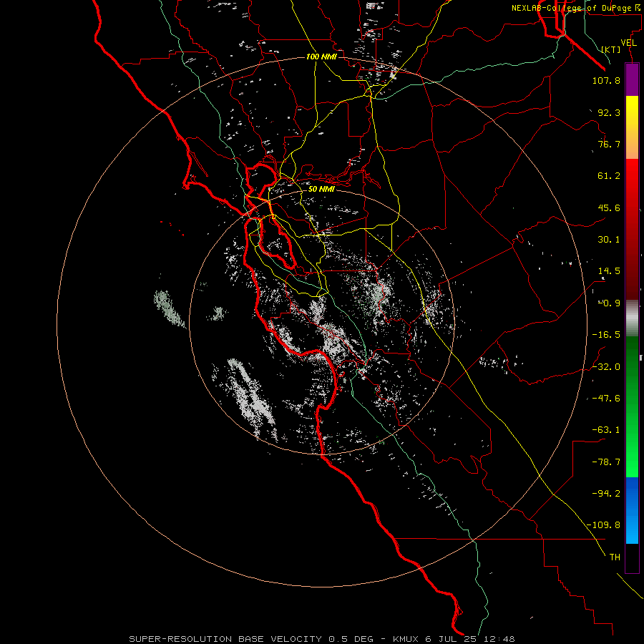
Task: Click the -94.2 value on velocity scale
Action: click(606, 494)
